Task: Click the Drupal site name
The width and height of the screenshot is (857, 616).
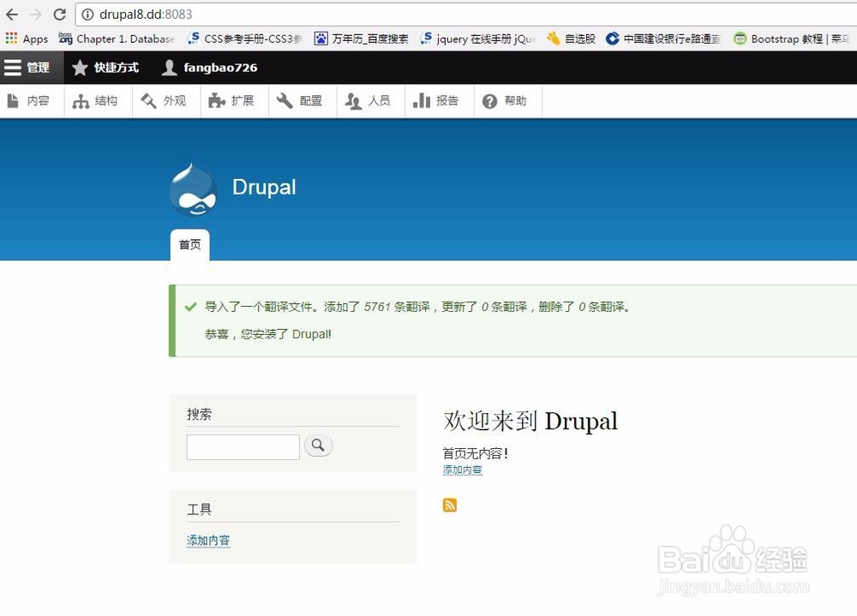Action: [x=264, y=188]
